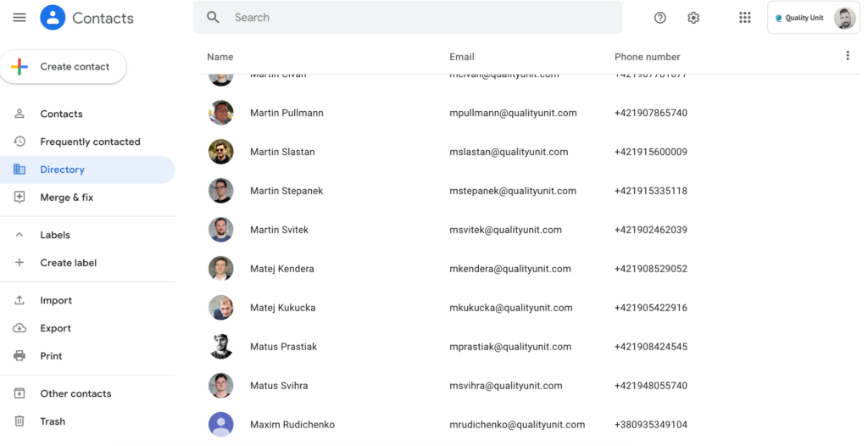Click the Export cloud icon
Viewport: 868px width, 446px height.
(19, 328)
